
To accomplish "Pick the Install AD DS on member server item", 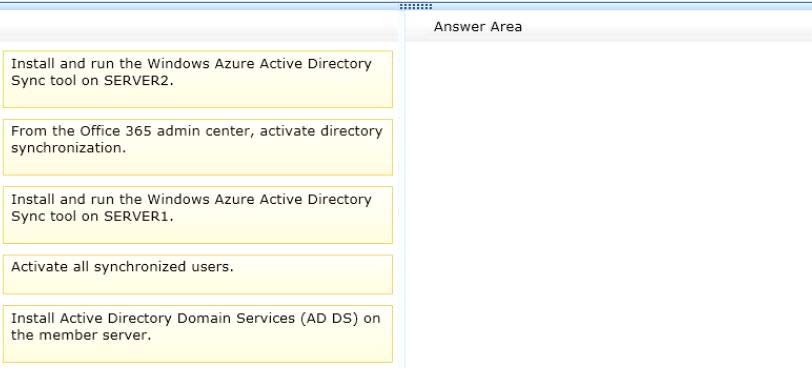I will click(198, 334).
